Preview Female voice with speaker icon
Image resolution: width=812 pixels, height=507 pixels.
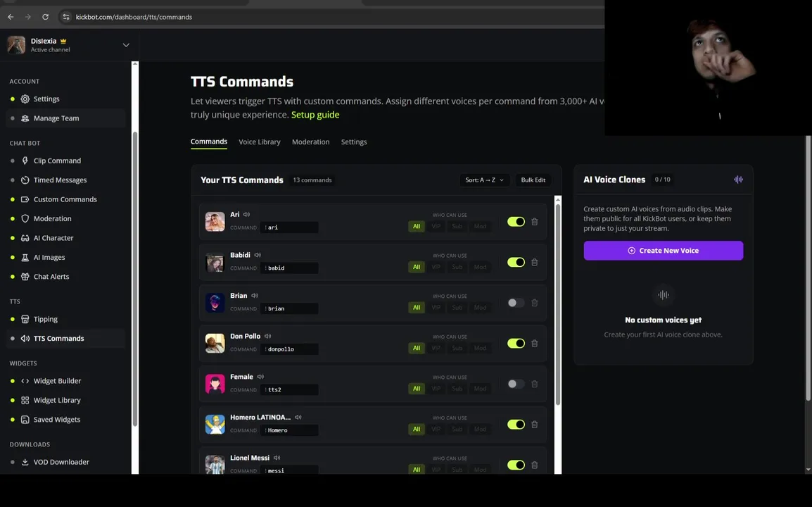coord(260,376)
